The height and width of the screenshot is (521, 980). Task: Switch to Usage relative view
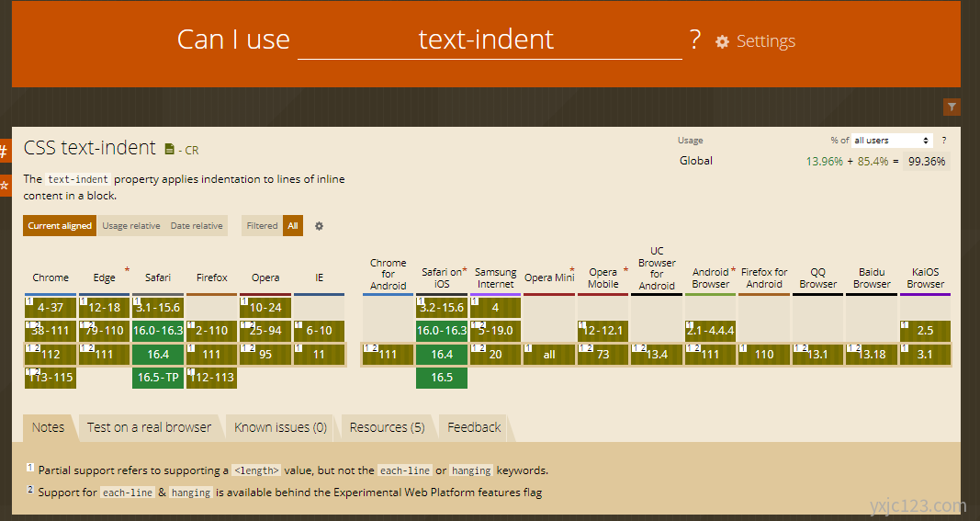(x=131, y=226)
